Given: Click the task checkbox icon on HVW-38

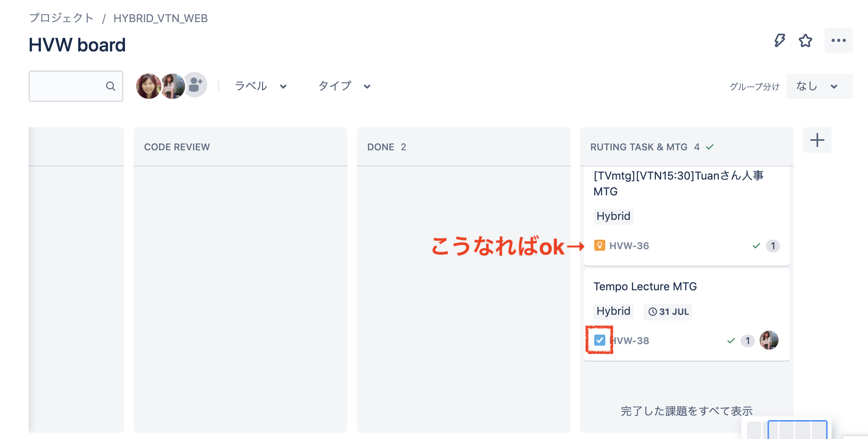Looking at the screenshot, I should [x=599, y=340].
